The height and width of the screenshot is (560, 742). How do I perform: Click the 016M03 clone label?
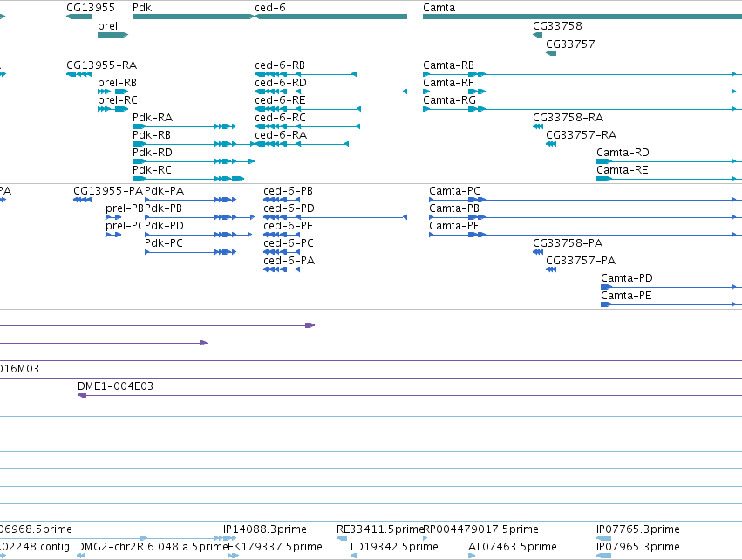pos(19,369)
